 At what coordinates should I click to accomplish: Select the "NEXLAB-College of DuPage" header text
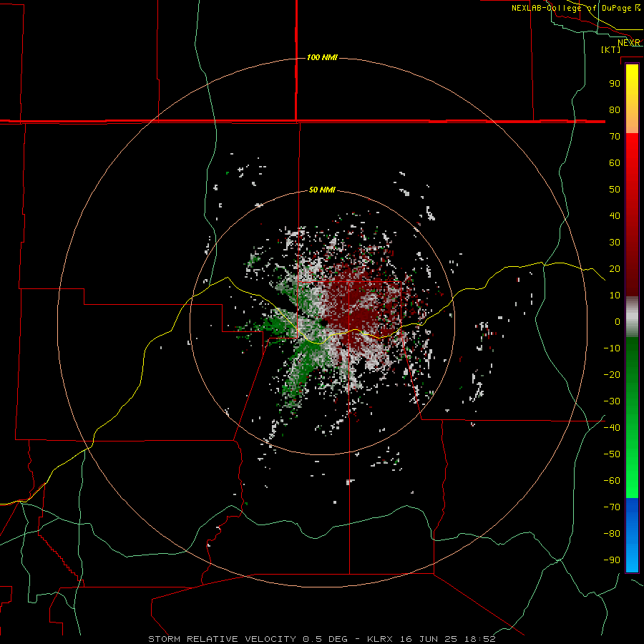pyautogui.click(x=571, y=8)
